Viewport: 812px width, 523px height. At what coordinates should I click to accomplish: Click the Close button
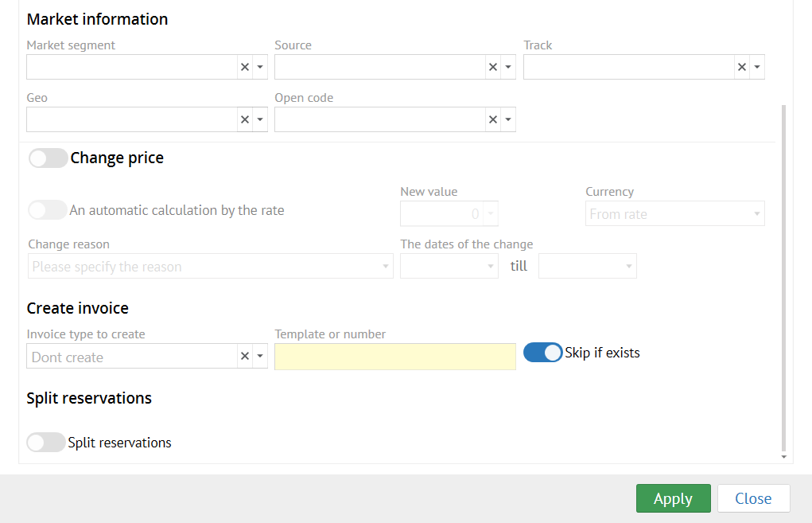(x=753, y=498)
